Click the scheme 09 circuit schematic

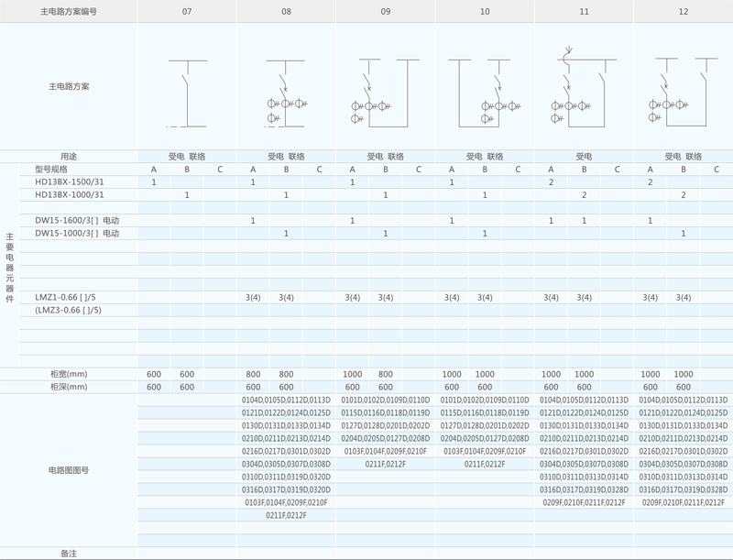click(x=385, y=93)
